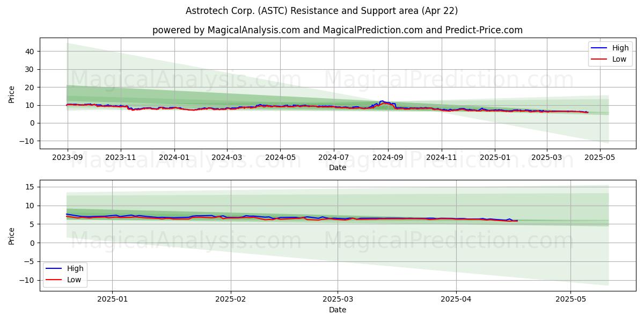This screenshot has width=644, height=322.
Task: Click 'High' in the bottom chart legend
Action: click(75, 268)
